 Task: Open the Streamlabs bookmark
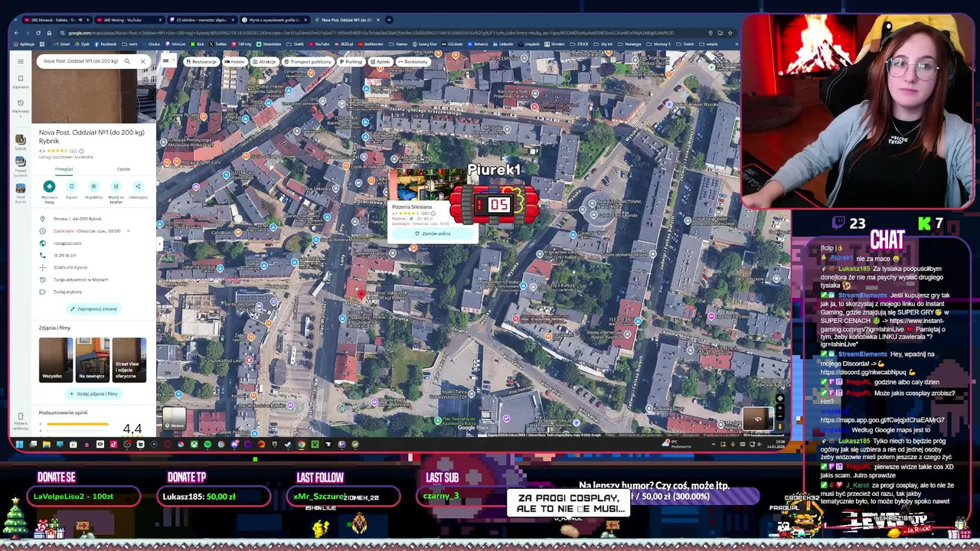point(270,44)
